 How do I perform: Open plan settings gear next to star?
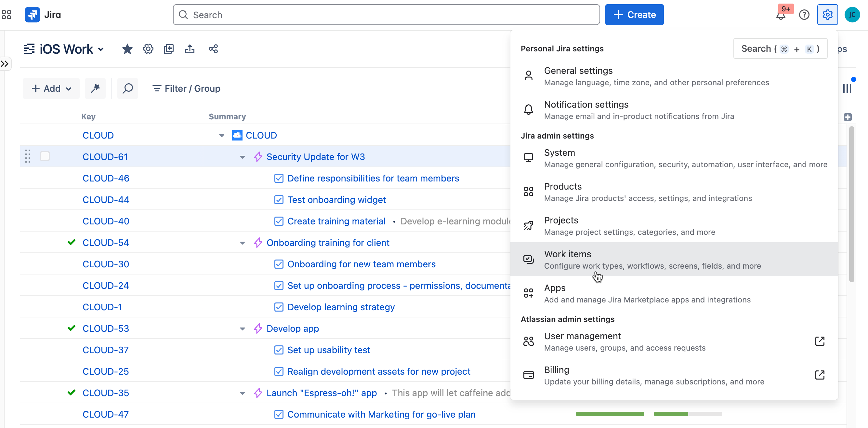point(148,49)
